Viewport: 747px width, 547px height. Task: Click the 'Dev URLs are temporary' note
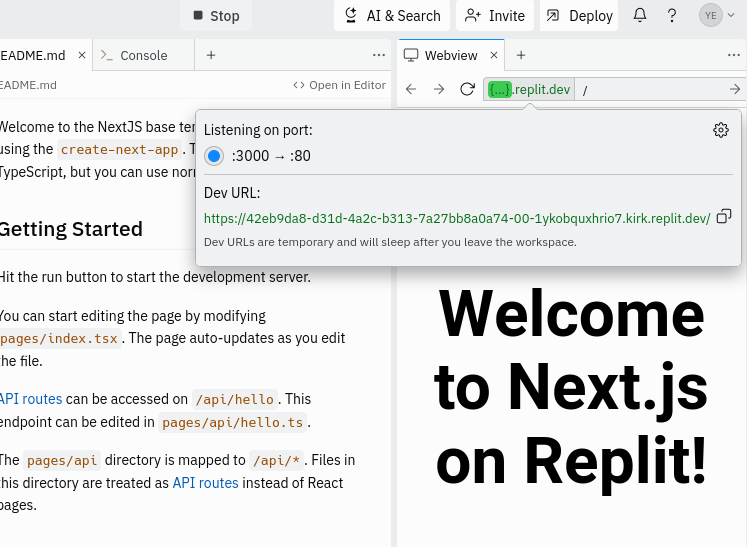click(390, 242)
